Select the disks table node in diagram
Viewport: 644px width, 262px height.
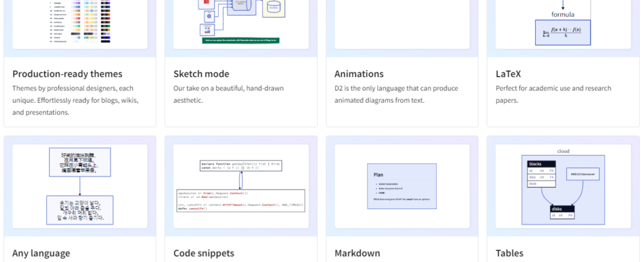point(562,212)
